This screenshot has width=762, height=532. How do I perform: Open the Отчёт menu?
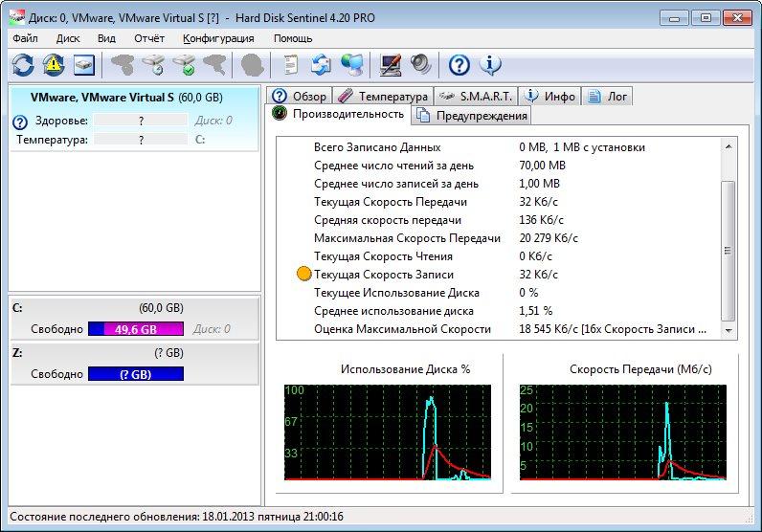149,38
